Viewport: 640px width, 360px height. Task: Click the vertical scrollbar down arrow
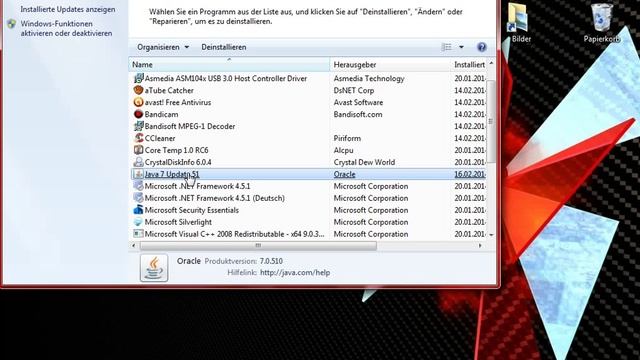(x=491, y=235)
